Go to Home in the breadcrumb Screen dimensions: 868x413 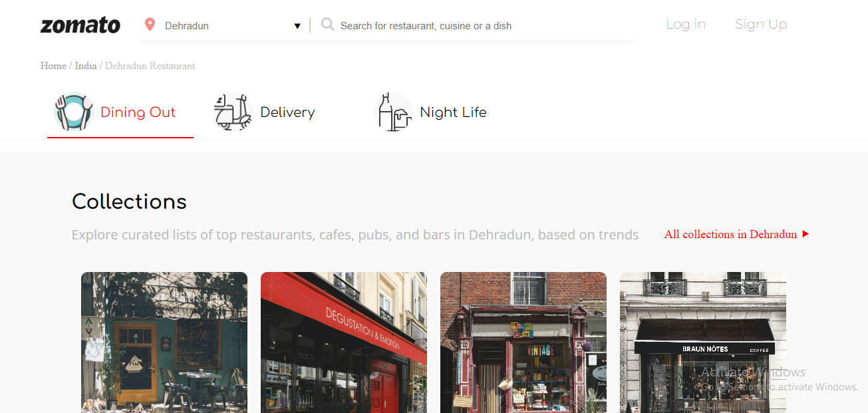[53, 66]
